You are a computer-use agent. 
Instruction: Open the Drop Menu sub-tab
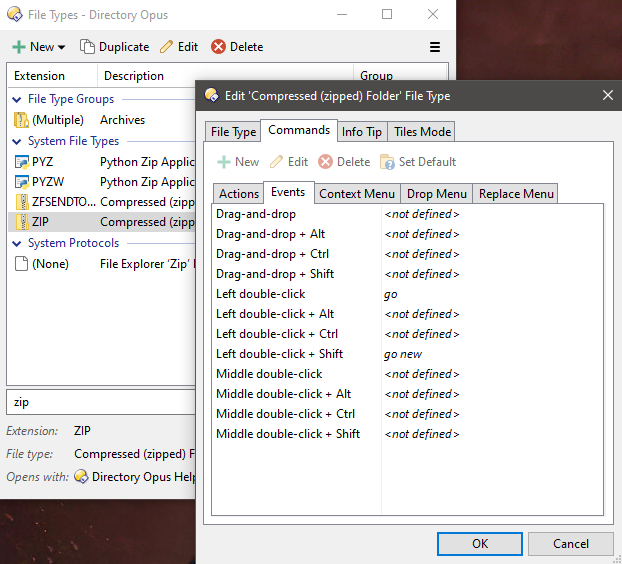(436, 194)
